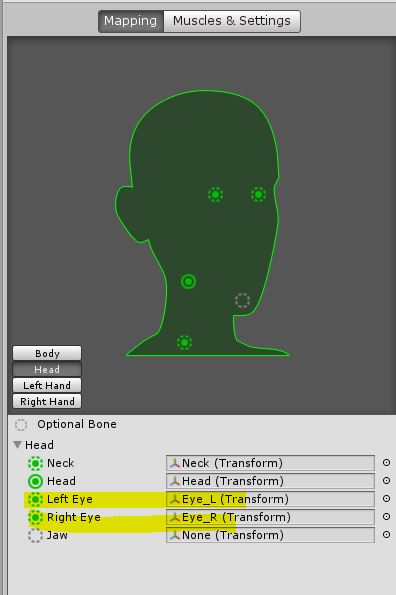Switch to Muscles & Settings tab
Viewport: 396px width, 595px height.
(232, 21)
